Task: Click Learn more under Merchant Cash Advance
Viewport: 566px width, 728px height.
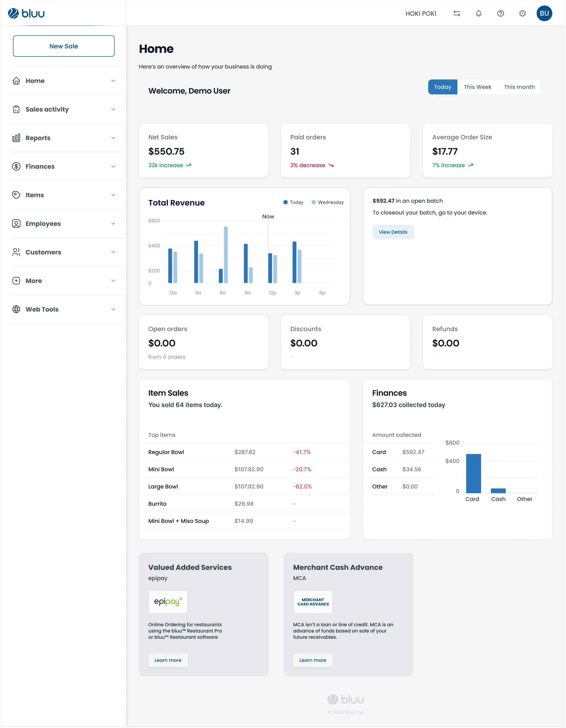Action: tap(313, 660)
